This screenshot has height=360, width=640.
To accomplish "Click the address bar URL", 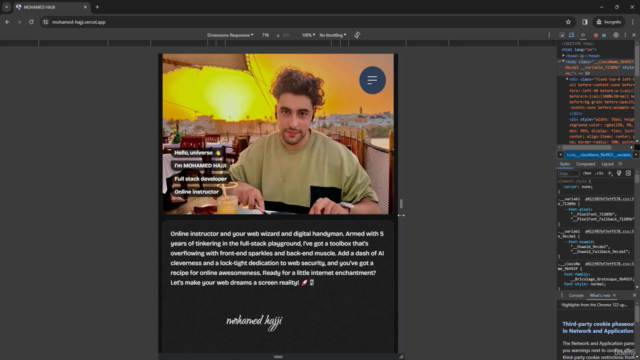I will pyautogui.click(x=79, y=22).
